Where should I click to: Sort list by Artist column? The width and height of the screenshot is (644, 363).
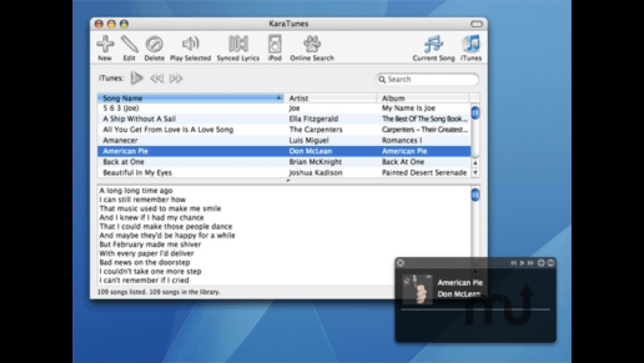coord(330,99)
